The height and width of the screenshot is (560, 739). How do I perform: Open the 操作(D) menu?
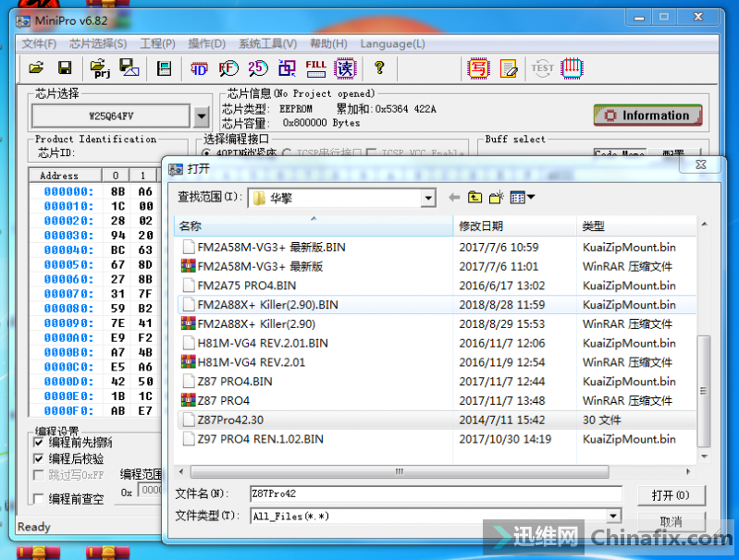207,43
